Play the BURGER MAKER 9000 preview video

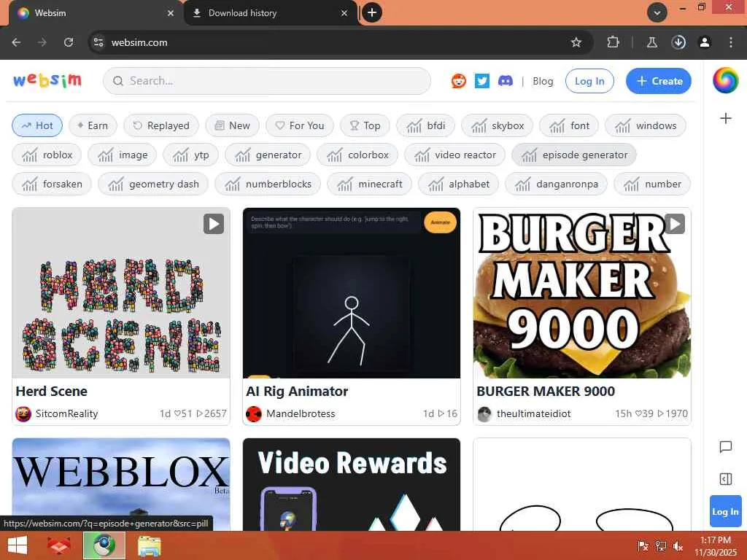(x=675, y=224)
